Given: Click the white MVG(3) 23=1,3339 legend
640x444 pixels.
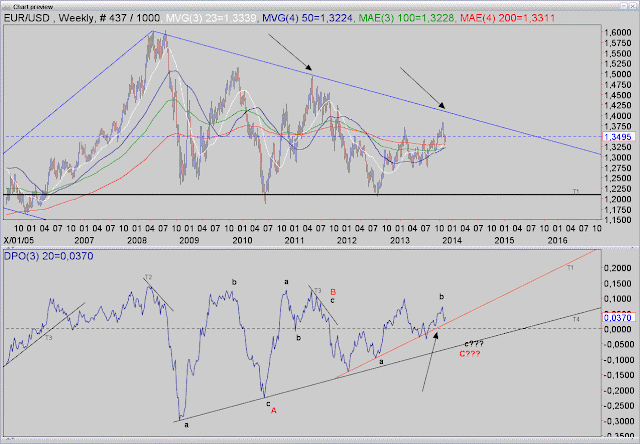Looking at the screenshot, I should tap(211, 18).
